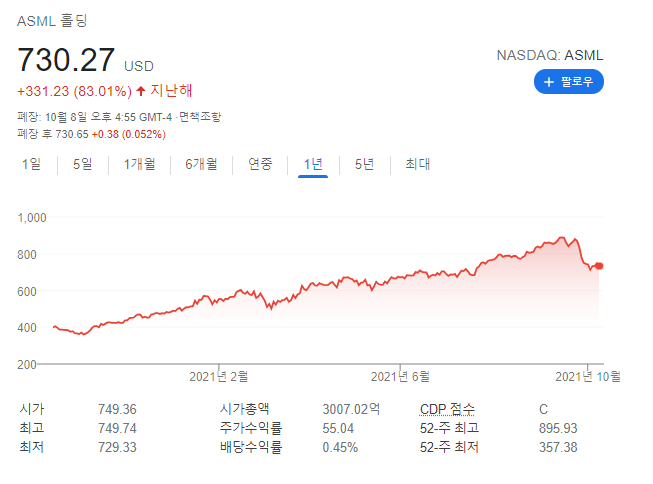Click the 팔로우 follow button

[568, 82]
